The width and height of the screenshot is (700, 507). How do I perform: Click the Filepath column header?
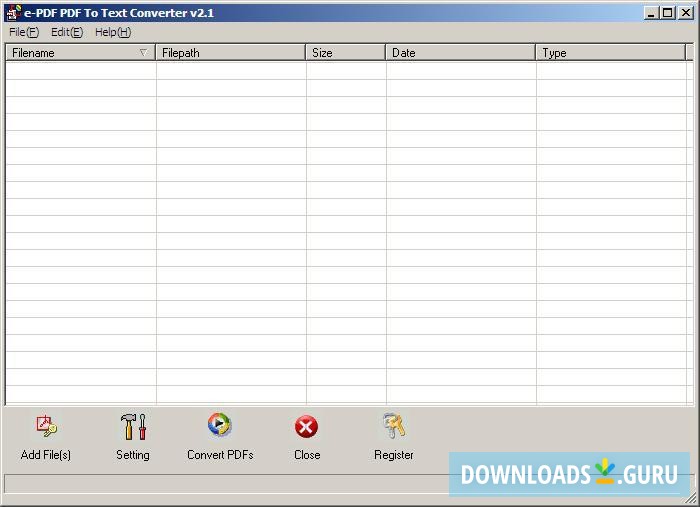pyautogui.click(x=230, y=53)
